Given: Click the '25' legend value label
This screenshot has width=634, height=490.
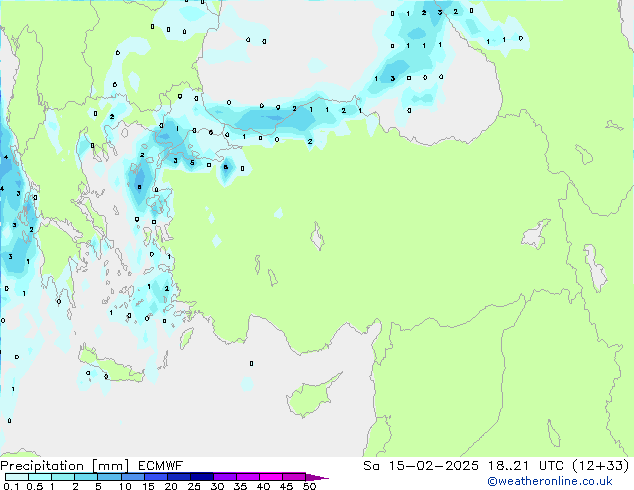Looking at the screenshot, I should pyautogui.click(x=194, y=486).
